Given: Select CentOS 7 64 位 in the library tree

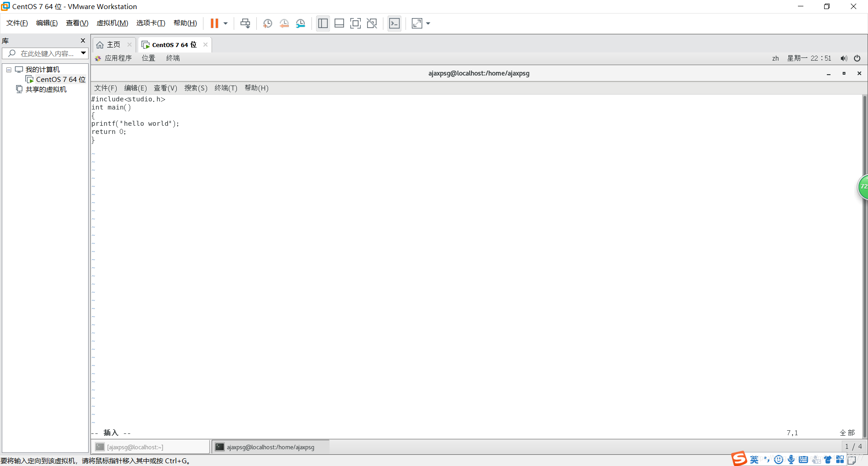Looking at the screenshot, I should (x=61, y=80).
